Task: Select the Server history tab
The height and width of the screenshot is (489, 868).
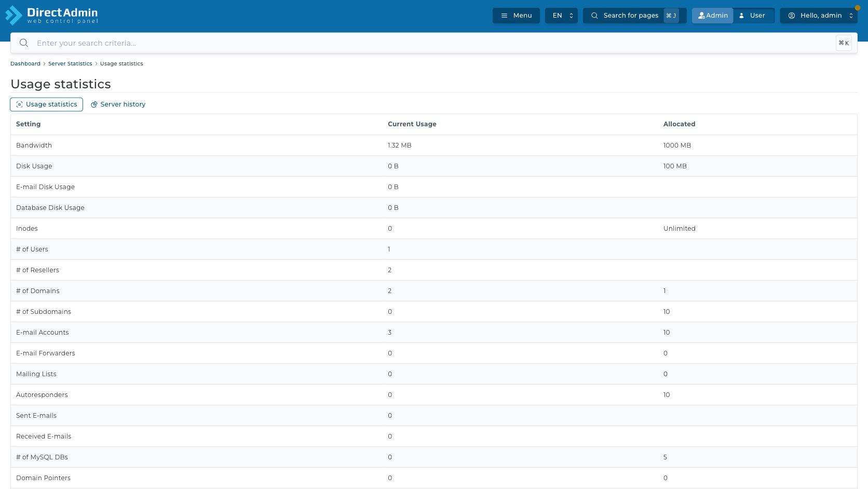Action: pyautogui.click(x=118, y=104)
